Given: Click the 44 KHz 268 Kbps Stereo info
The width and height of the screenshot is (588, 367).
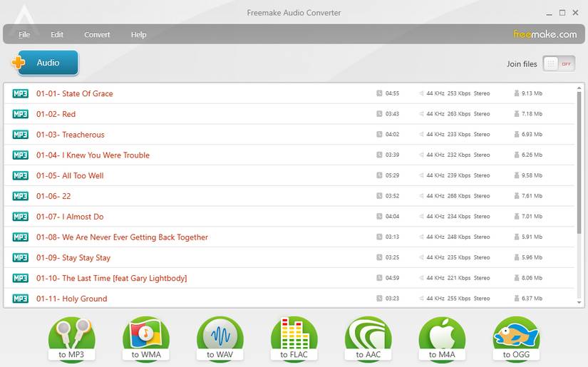Looking at the screenshot, I should [x=458, y=196].
